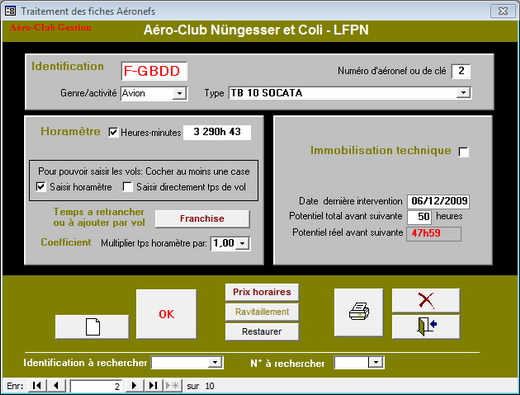
Task: Tick the Immobilisation technique checkbox
Action: coord(463,152)
